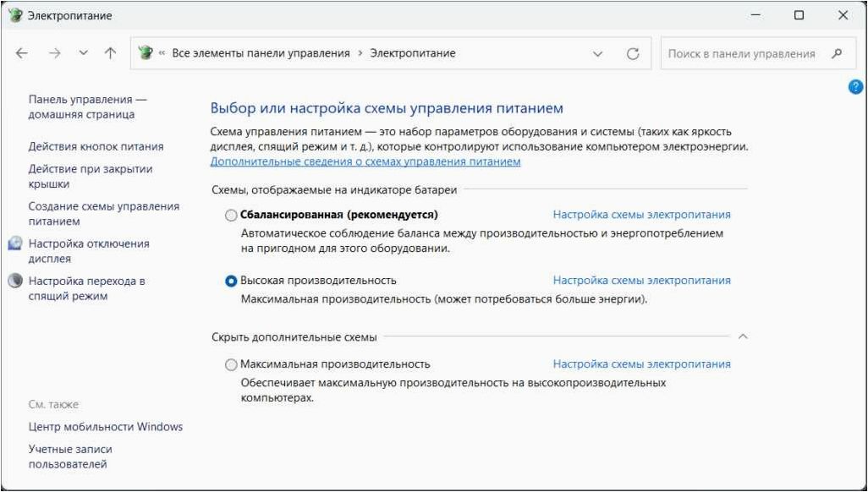
Task: Click the power plug icon in the address bar
Action: pos(145,53)
